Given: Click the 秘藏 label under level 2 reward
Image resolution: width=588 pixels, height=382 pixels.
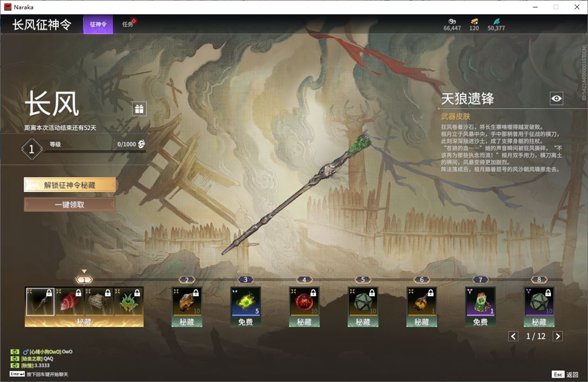Looking at the screenshot, I should point(187,321).
